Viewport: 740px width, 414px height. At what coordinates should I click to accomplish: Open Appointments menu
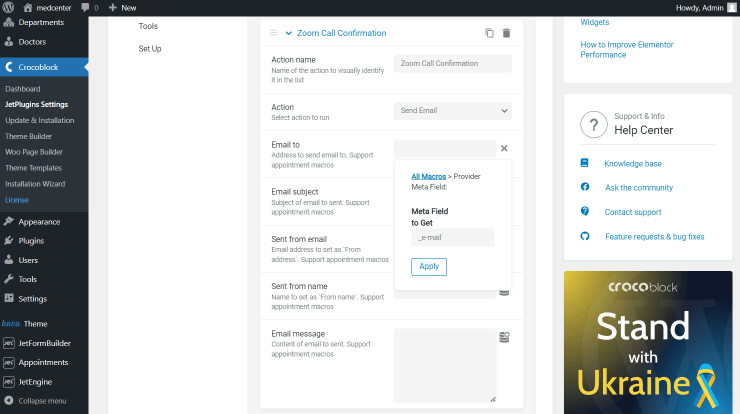tap(44, 363)
